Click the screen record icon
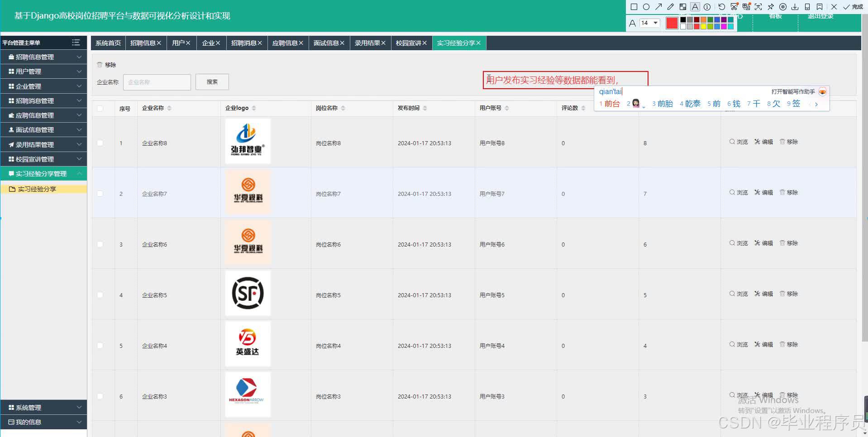Image resolution: width=868 pixels, height=437 pixels. click(x=783, y=7)
